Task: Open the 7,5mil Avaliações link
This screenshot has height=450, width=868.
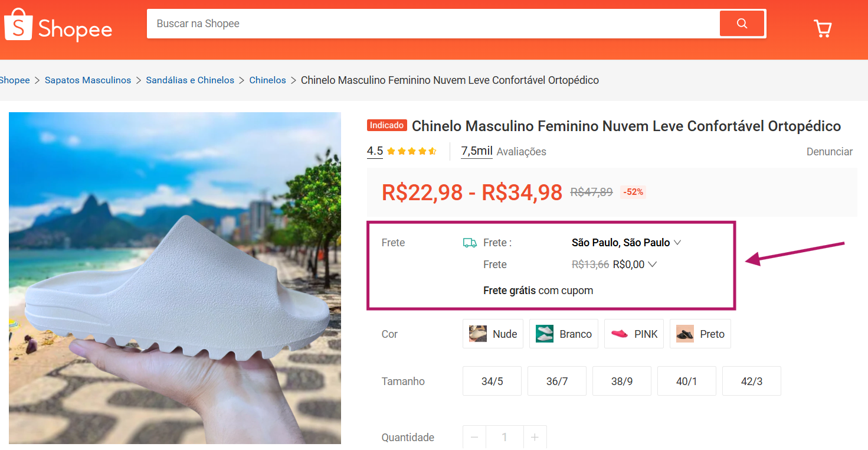Action: click(476, 151)
